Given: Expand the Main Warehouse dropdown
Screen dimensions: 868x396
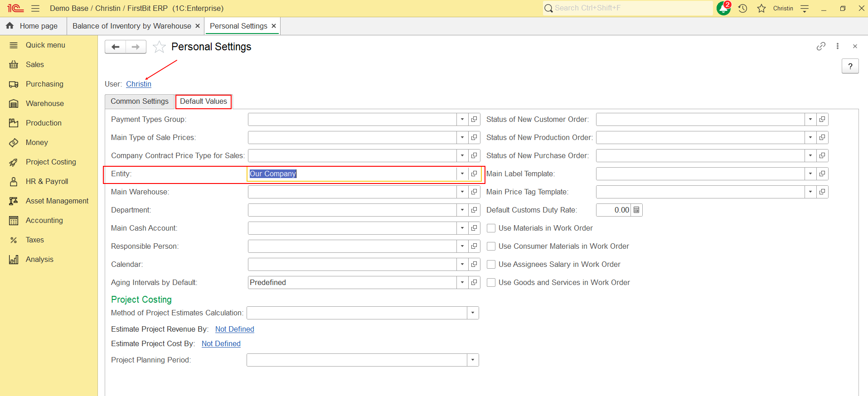Looking at the screenshot, I should [x=462, y=192].
